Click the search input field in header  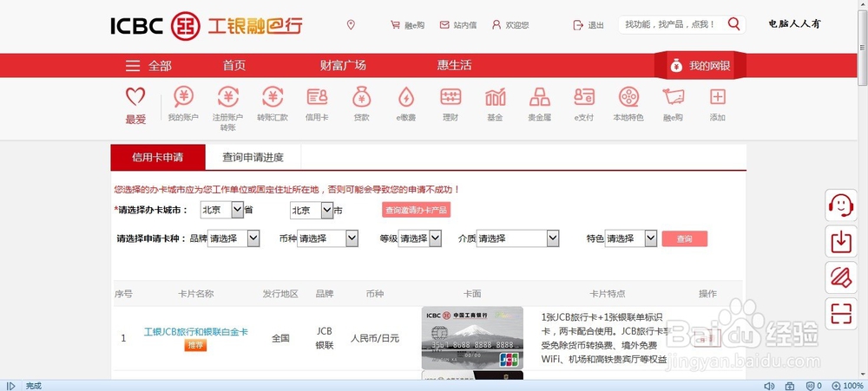pyautogui.click(x=672, y=24)
